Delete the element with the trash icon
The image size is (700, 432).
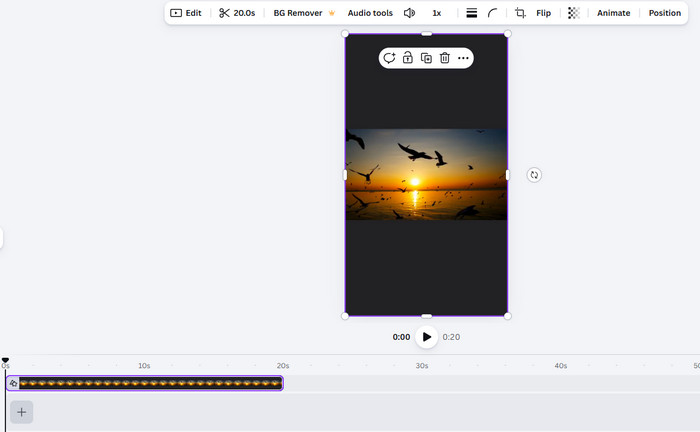445,58
